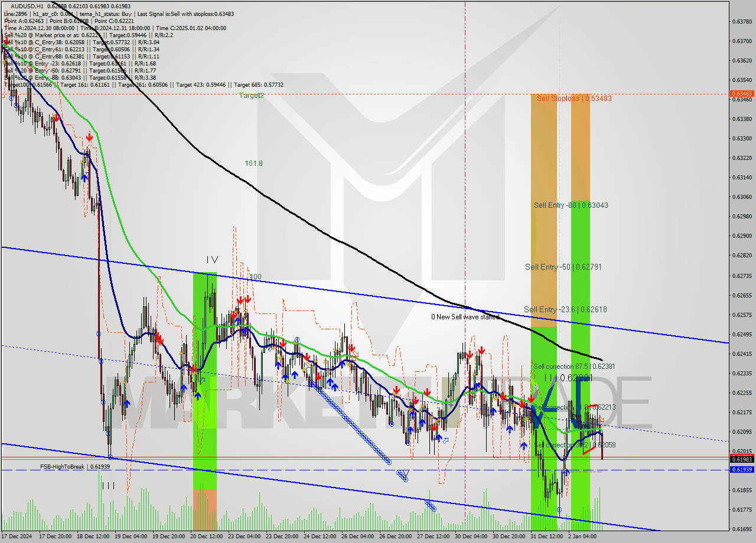Click the 0.62980 price axis label
Screen dimensions: 756x543
(741, 217)
